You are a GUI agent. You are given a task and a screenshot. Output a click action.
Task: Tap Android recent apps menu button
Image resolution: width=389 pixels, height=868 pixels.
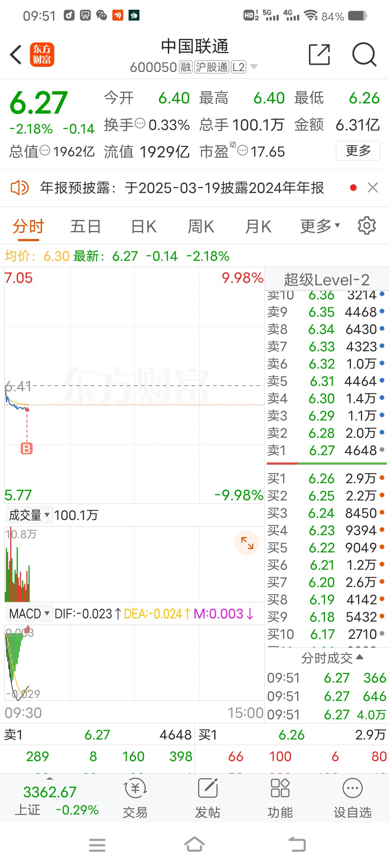point(97,845)
